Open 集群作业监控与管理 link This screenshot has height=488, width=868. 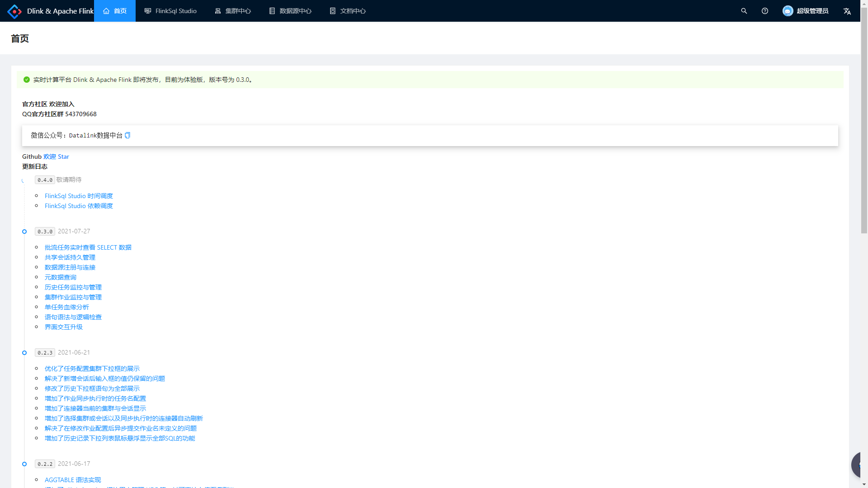coord(73,297)
